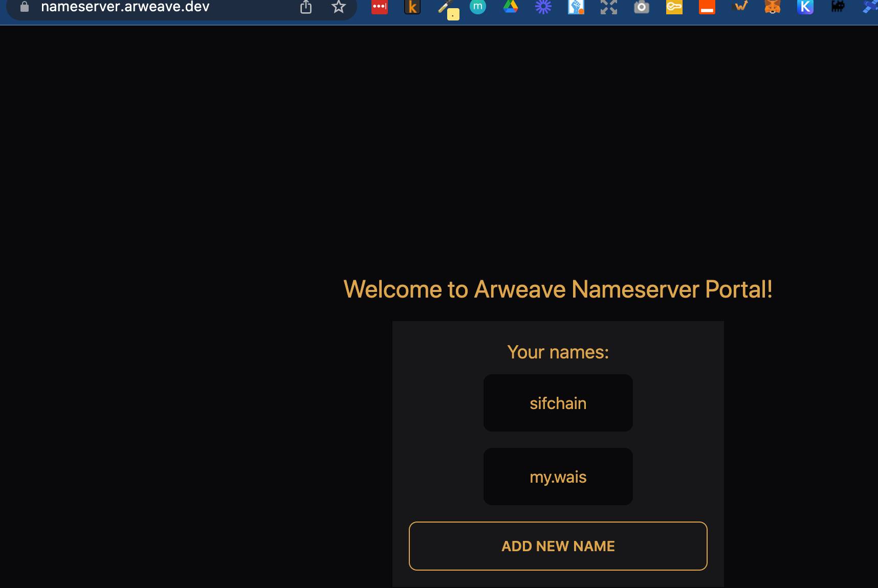Viewport: 878px width, 588px height.
Task: Open the teal 'm' extension
Action: (x=478, y=8)
